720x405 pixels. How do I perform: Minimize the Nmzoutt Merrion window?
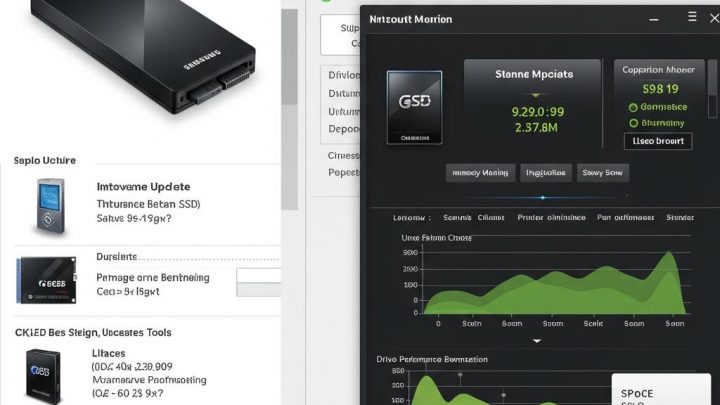click(x=654, y=20)
